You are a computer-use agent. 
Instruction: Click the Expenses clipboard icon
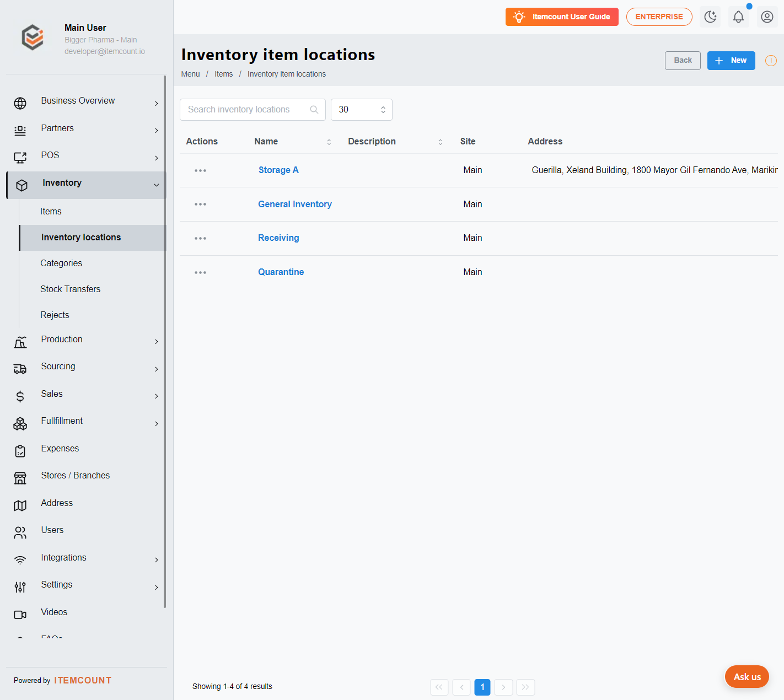coord(20,451)
